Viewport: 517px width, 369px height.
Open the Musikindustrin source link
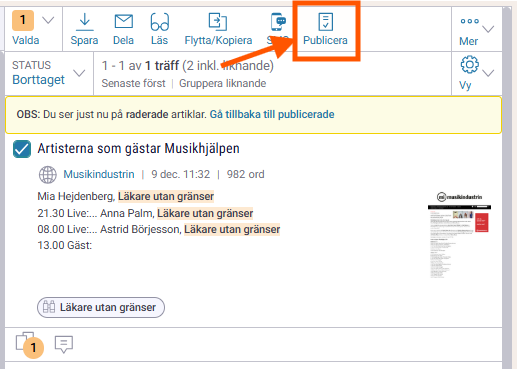[99, 174]
